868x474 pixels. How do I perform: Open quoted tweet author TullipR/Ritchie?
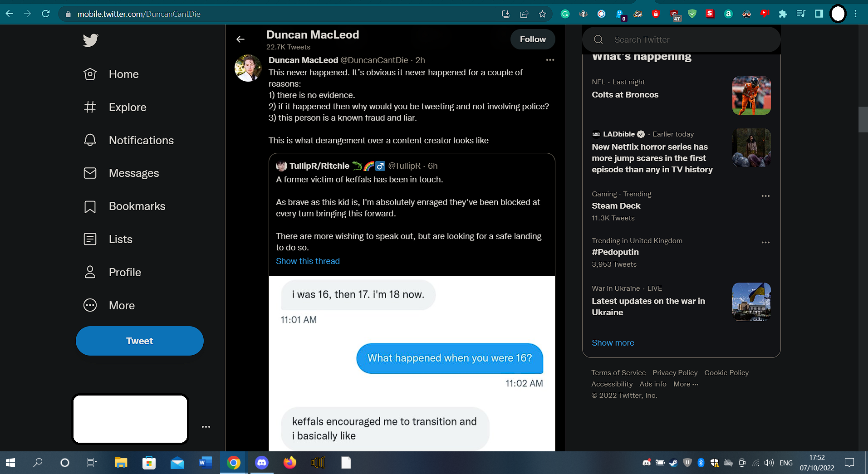click(x=319, y=166)
